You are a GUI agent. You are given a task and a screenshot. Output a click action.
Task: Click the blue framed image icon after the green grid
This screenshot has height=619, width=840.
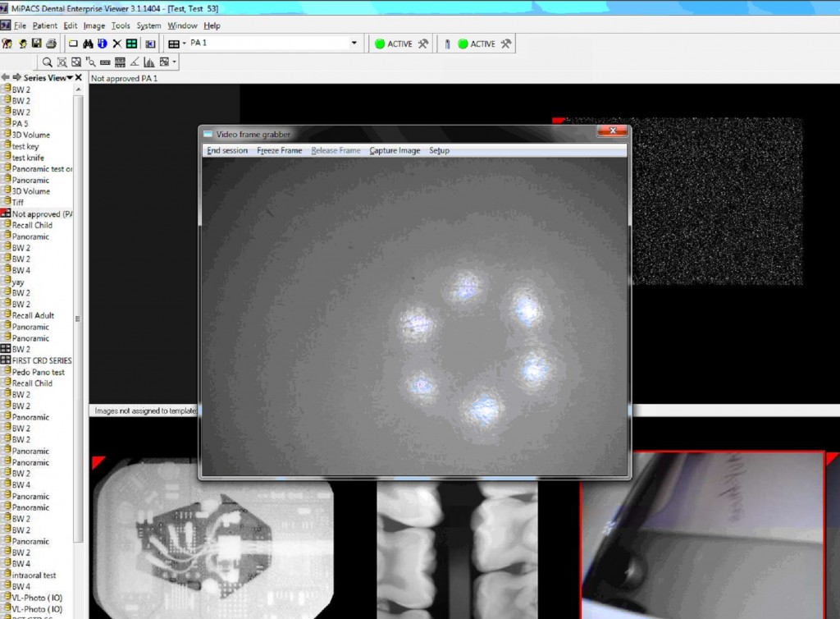click(x=151, y=44)
